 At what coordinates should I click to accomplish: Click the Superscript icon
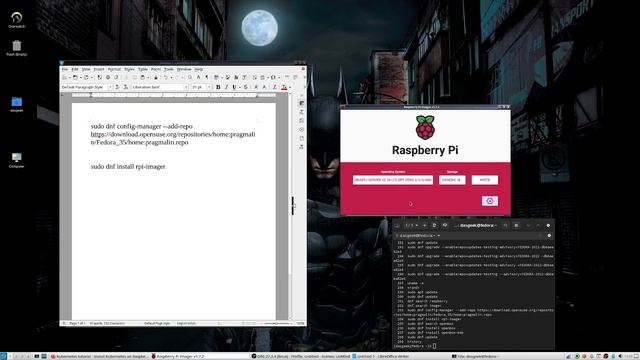(256, 87)
